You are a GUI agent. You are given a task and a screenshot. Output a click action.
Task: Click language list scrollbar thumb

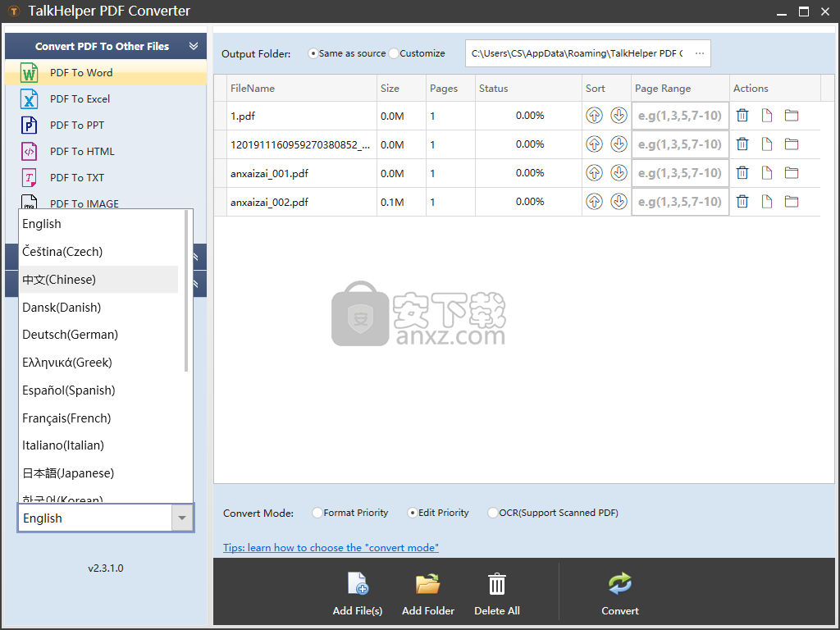point(186,291)
